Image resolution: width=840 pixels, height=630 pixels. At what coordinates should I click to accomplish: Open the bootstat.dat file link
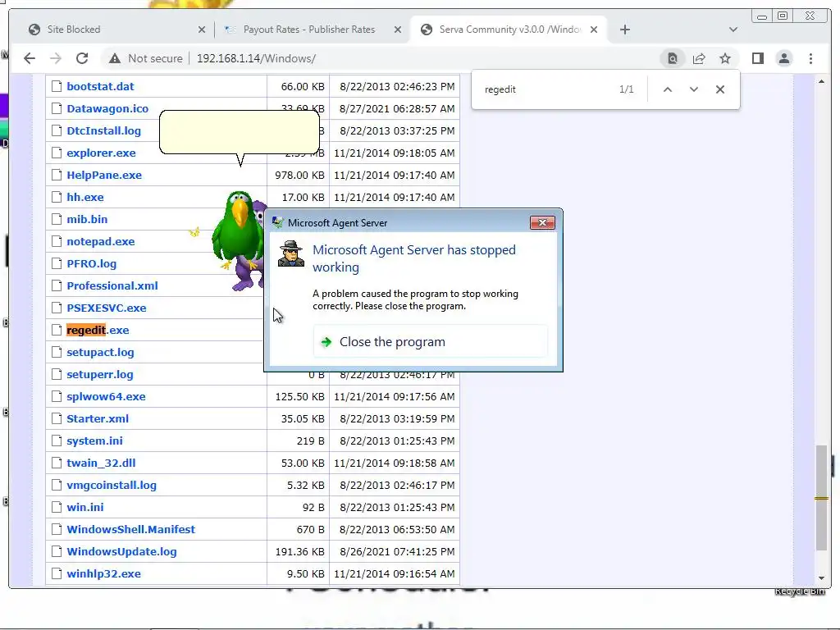tap(100, 86)
